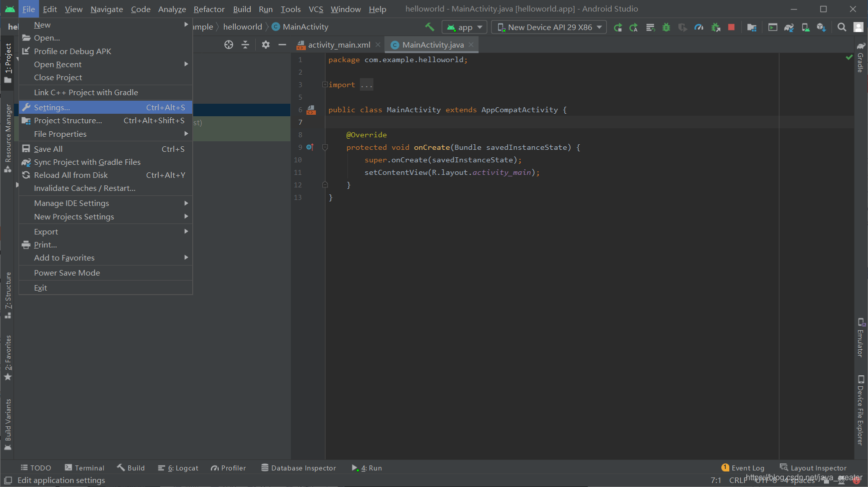Viewport: 868px width, 487px height.
Task: Click the Profile app gauge icon
Action: pos(699,27)
